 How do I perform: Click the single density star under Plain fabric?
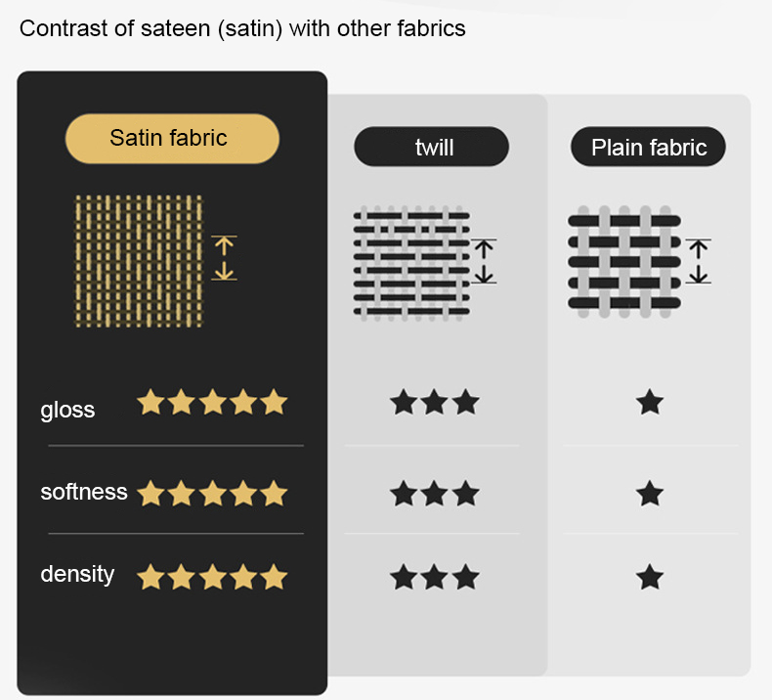click(649, 577)
